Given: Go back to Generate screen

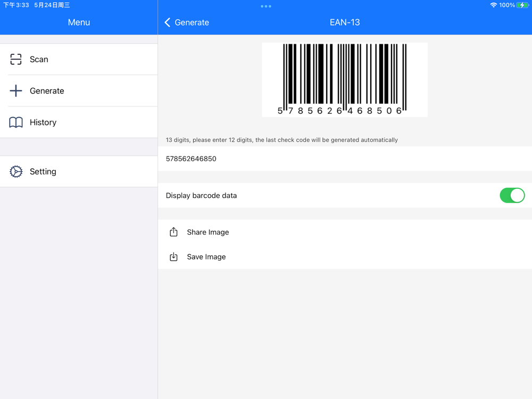Looking at the screenshot, I should [187, 22].
